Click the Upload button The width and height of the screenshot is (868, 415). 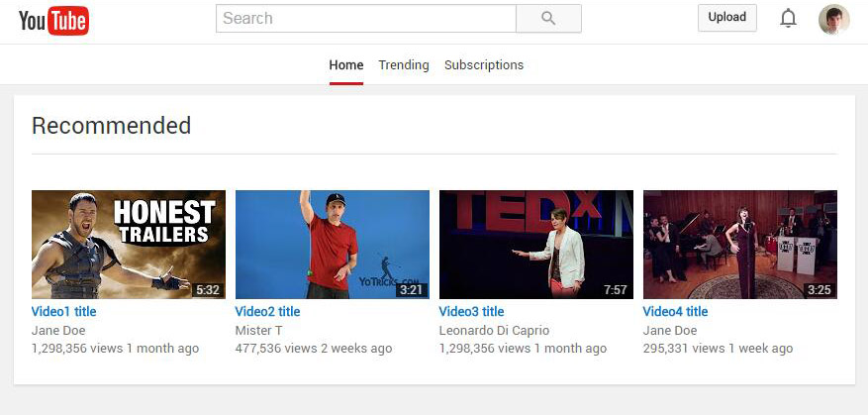tap(726, 18)
